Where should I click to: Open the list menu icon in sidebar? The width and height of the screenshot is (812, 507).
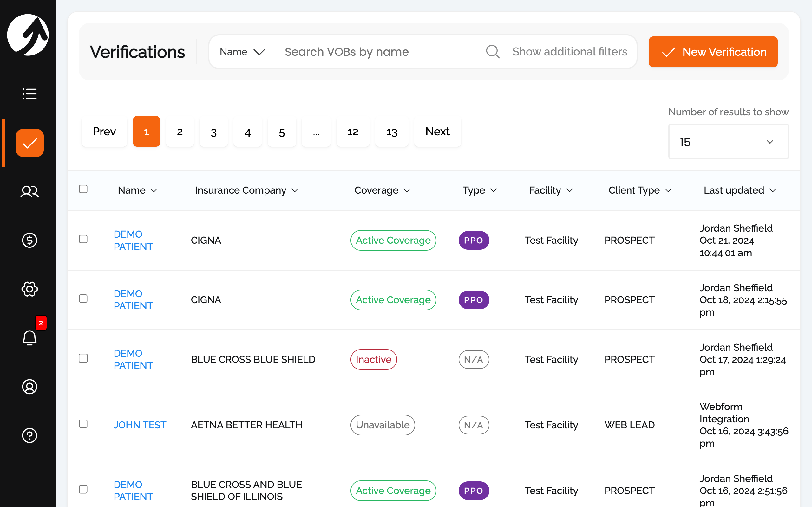pos(29,94)
